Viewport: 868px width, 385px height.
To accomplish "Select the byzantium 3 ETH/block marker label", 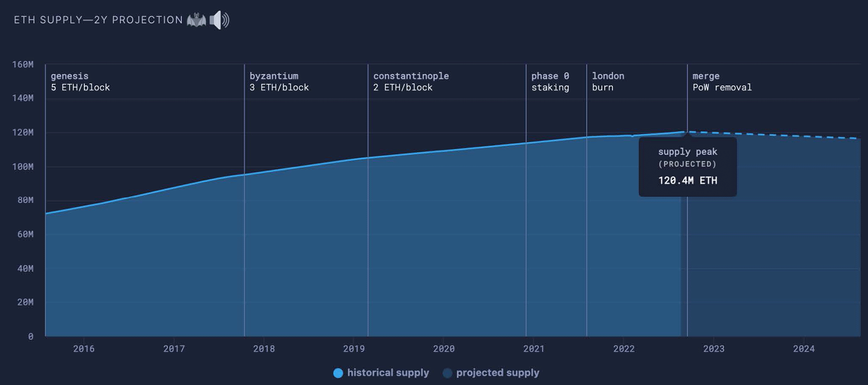I will [x=279, y=82].
